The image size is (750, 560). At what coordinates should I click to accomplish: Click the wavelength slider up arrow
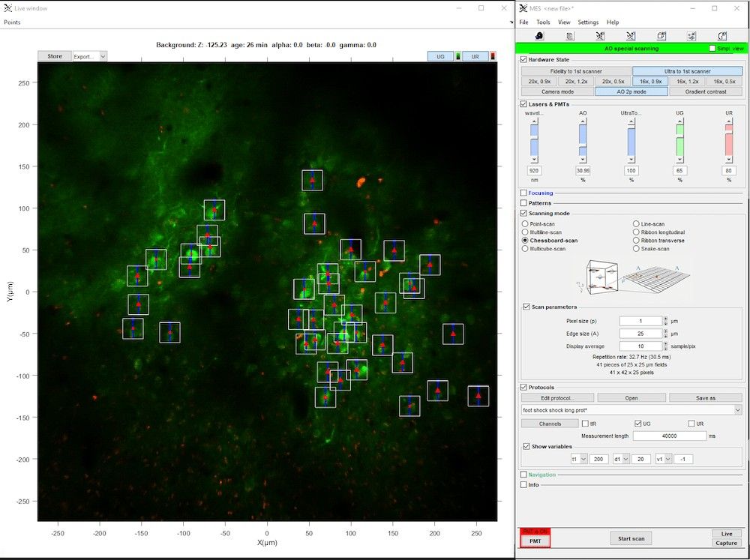534,122
